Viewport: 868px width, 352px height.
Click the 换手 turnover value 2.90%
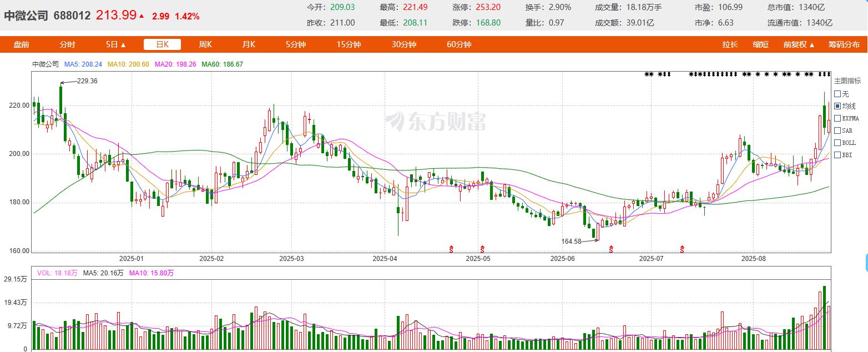pos(559,7)
